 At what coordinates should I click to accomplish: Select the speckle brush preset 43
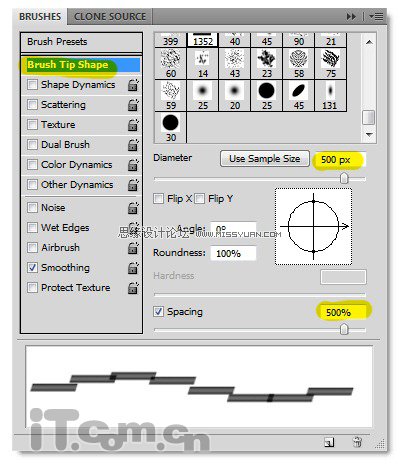[x=235, y=63]
